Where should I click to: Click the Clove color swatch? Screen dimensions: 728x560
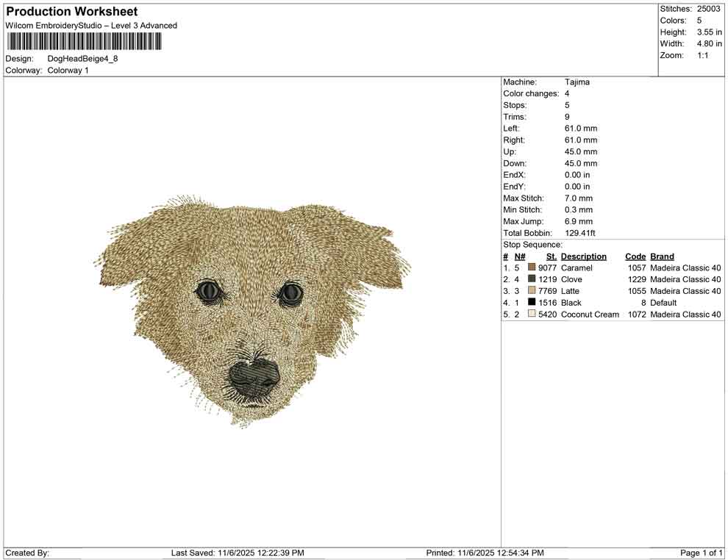pos(532,279)
